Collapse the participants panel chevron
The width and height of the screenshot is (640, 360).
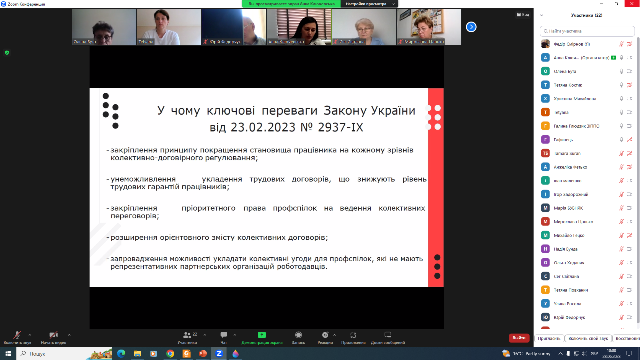(542, 16)
